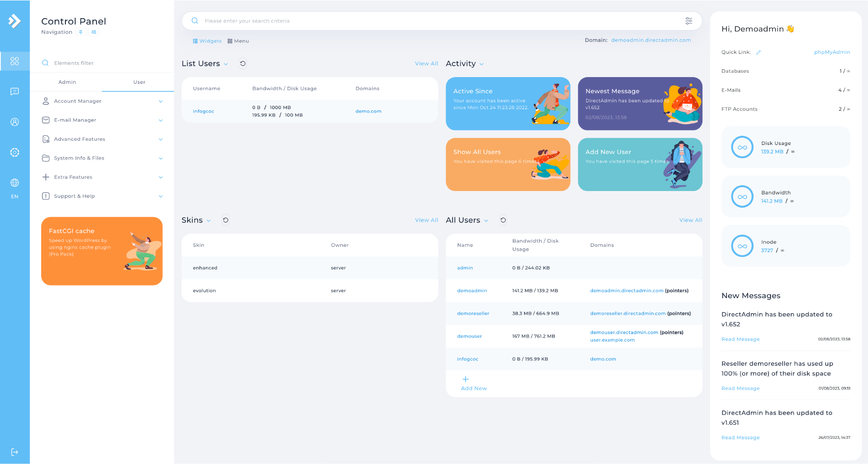Open the messages icon in left sidebar
868x464 pixels.
point(15,92)
